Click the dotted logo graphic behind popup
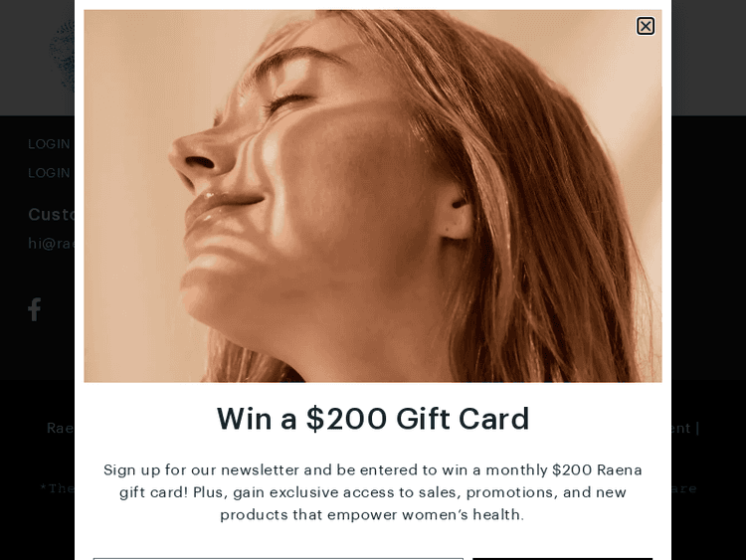This screenshot has width=746, height=560. point(62,57)
